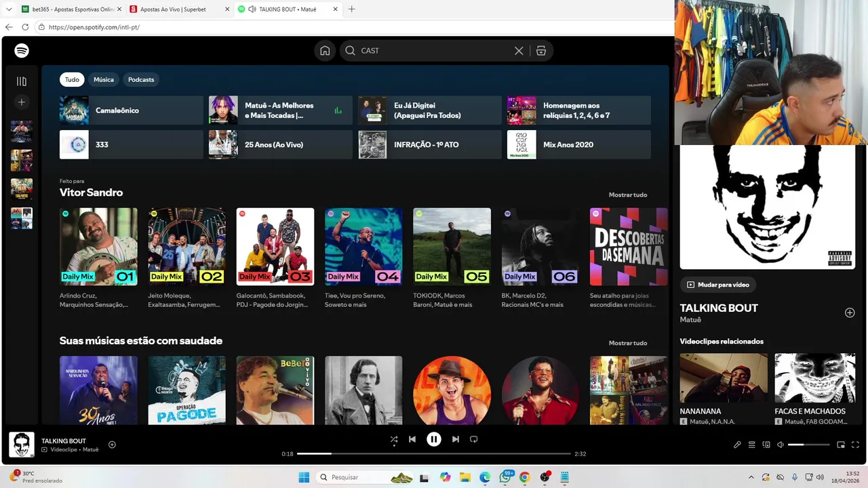Adjust the Spotify volume slider

coord(809,445)
